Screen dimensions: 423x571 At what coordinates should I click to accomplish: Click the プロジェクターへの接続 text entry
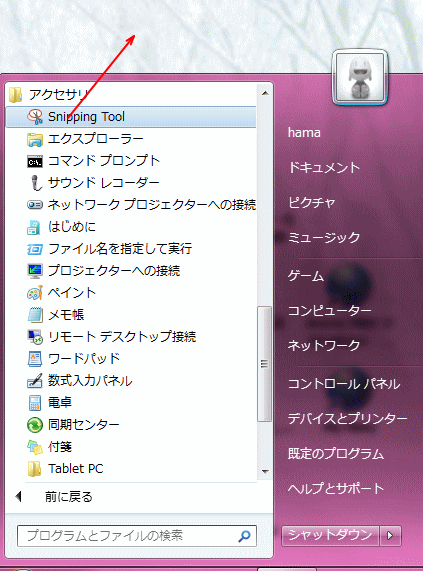(x=114, y=271)
